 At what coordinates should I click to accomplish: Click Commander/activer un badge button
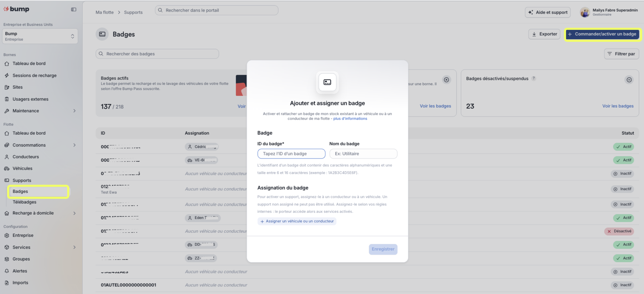click(603, 34)
